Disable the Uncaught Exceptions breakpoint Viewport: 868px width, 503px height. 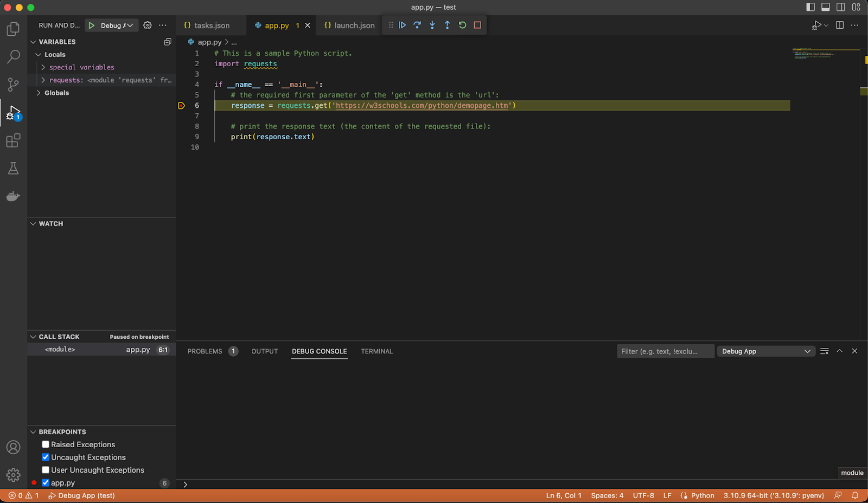click(x=46, y=457)
